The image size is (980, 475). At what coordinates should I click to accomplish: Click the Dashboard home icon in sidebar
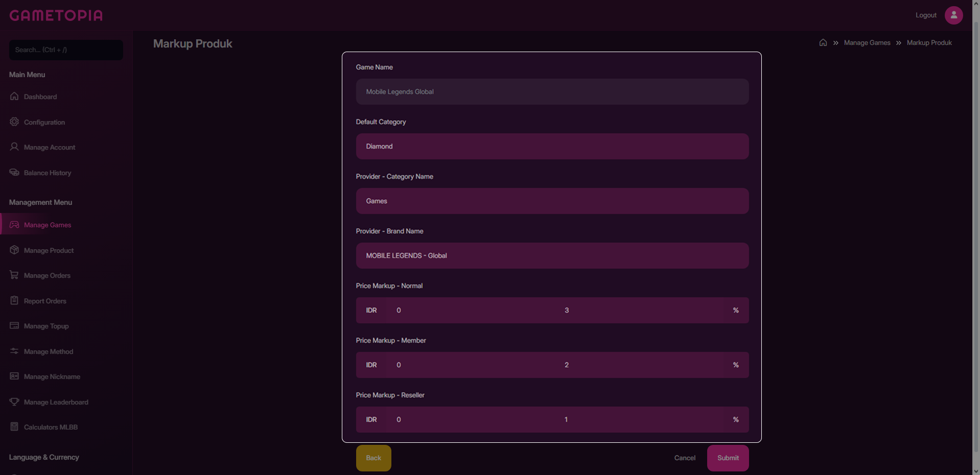click(x=14, y=96)
